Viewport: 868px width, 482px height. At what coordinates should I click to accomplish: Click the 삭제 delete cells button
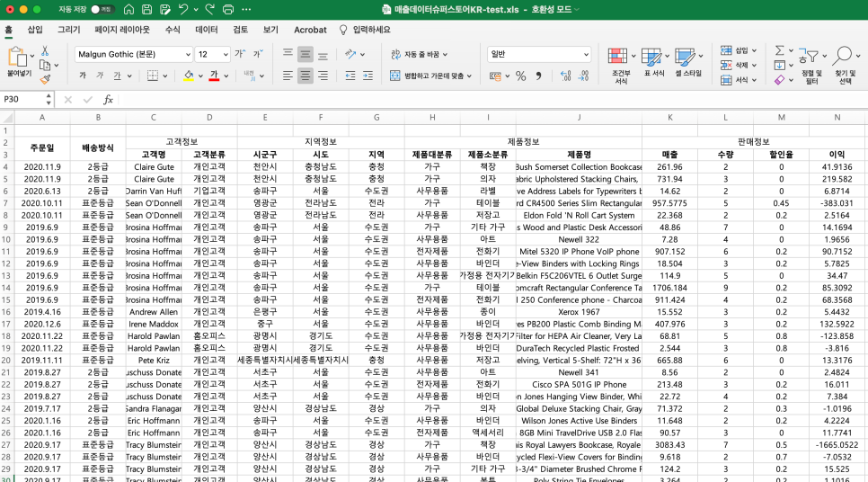pyautogui.click(x=739, y=66)
